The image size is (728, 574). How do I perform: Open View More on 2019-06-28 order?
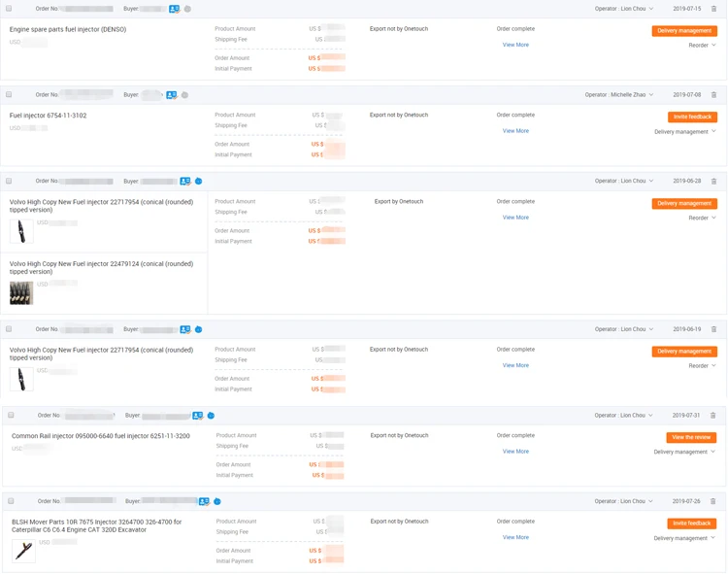click(515, 218)
